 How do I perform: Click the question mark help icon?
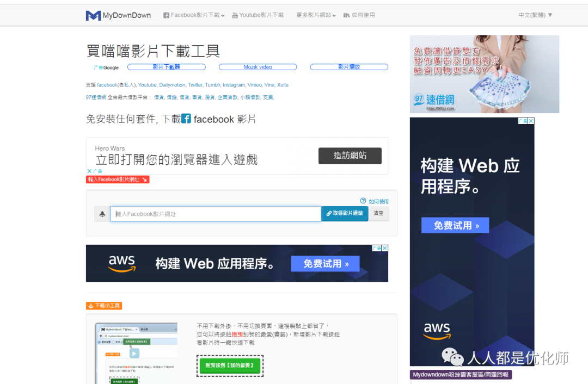[x=363, y=201]
